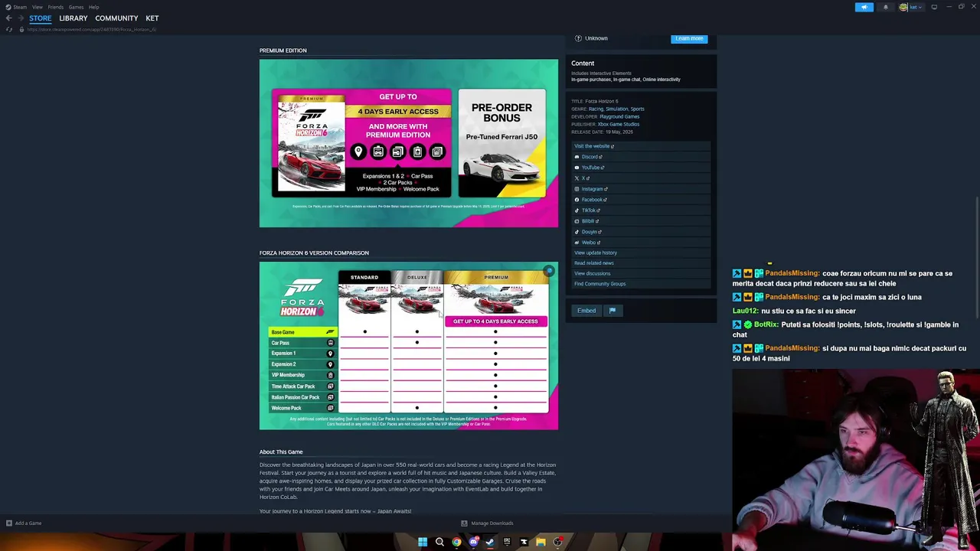980x551 pixels.
Task: Click the report flag button
Action: point(612,310)
